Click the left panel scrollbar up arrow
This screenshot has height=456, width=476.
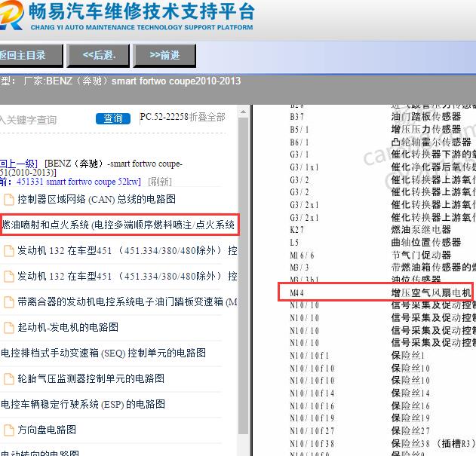pos(243,112)
